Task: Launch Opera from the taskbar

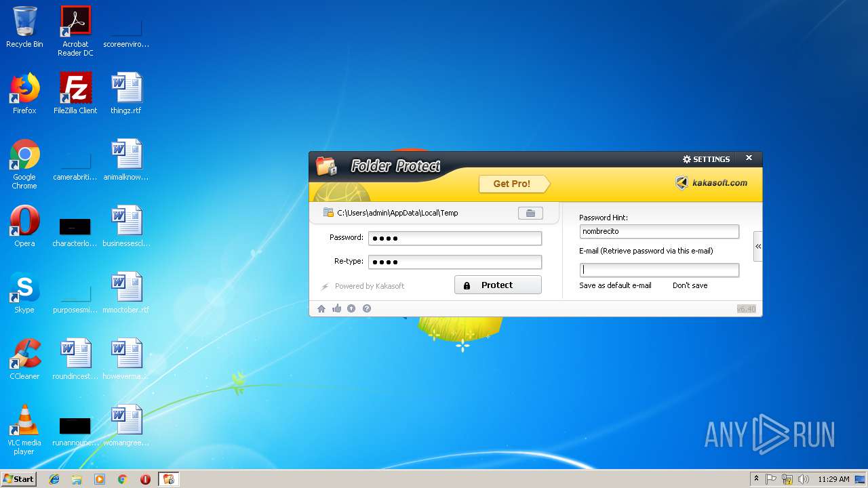Action: (x=145, y=479)
